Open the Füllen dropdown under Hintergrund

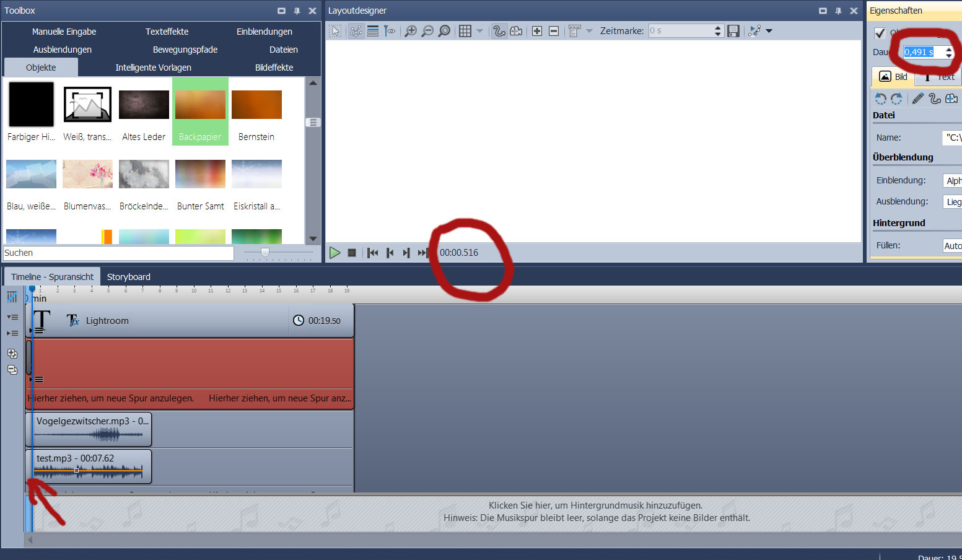point(952,246)
